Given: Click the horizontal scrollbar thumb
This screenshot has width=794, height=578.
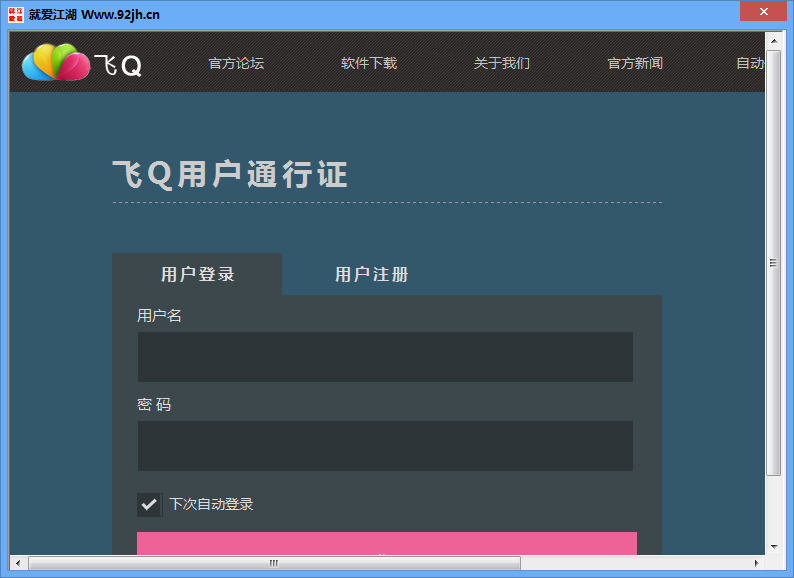Looking at the screenshot, I should pyautogui.click(x=274, y=563).
